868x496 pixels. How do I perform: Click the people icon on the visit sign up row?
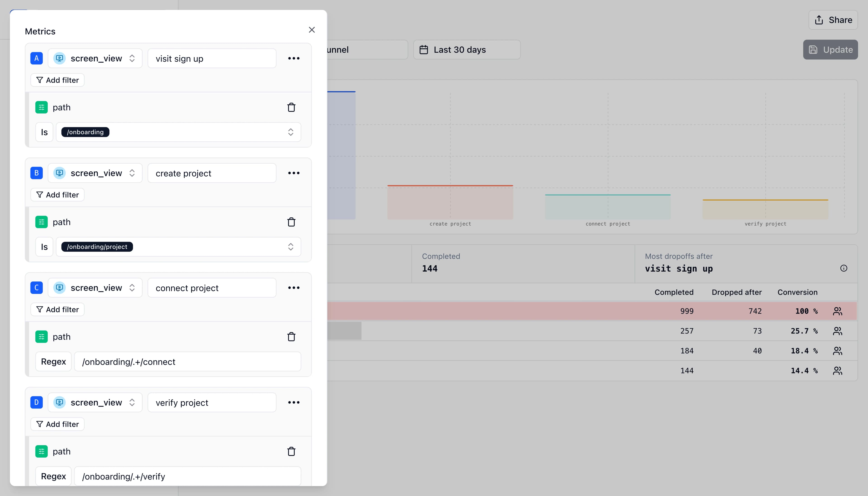837,311
